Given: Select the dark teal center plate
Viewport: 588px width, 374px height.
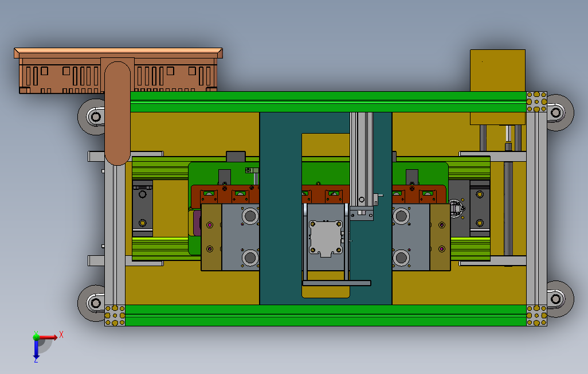Looking at the screenshot, I should click(x=280, y=208).
